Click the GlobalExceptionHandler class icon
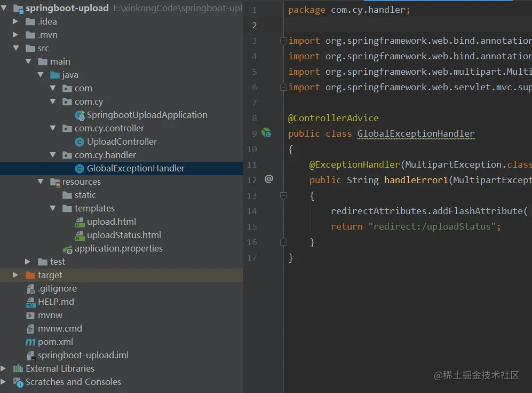Viewport: 532px width, 393px height. tap(80, 168)
